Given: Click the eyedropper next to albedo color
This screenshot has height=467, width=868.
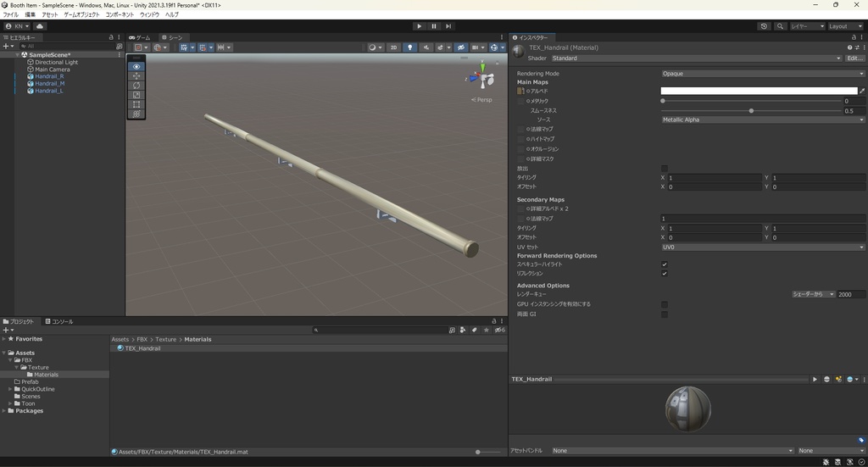Looking at the screenshot, I should pyautogui.click(x=862, y=91).
